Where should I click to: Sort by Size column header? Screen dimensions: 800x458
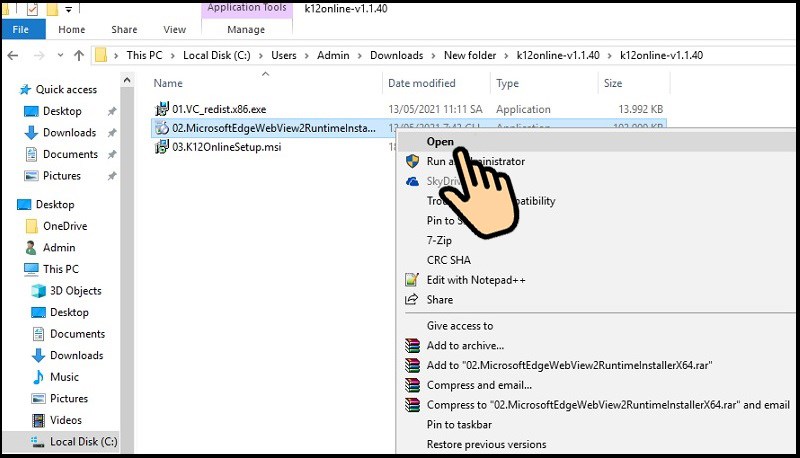point(613,83)
